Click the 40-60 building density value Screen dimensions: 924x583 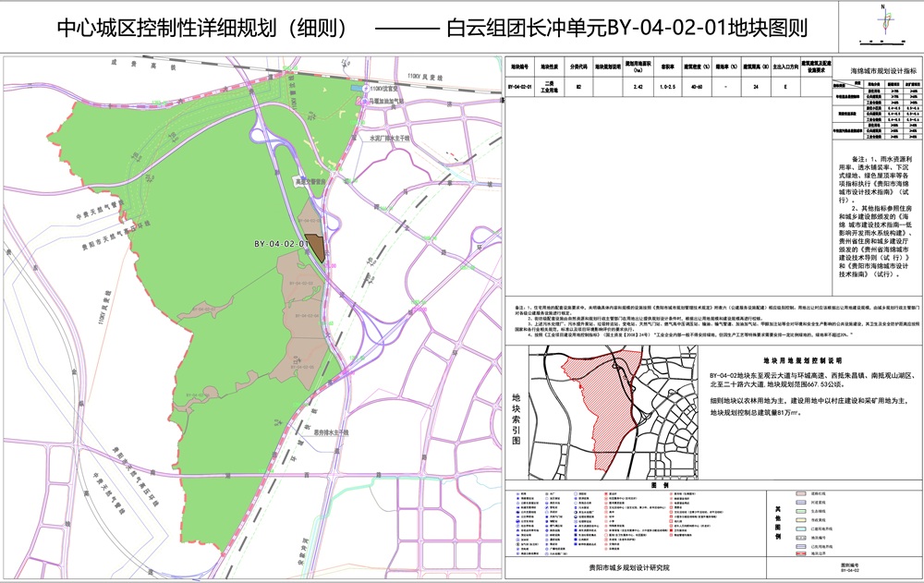[x=697, y=87]
